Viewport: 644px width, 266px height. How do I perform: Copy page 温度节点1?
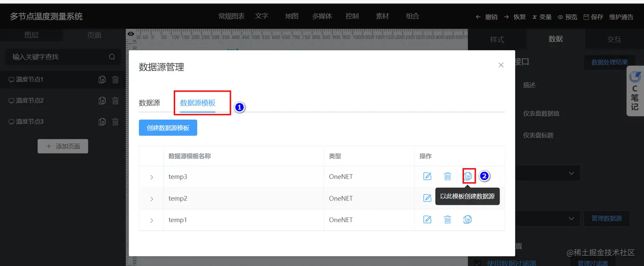[x=102, y=80]
